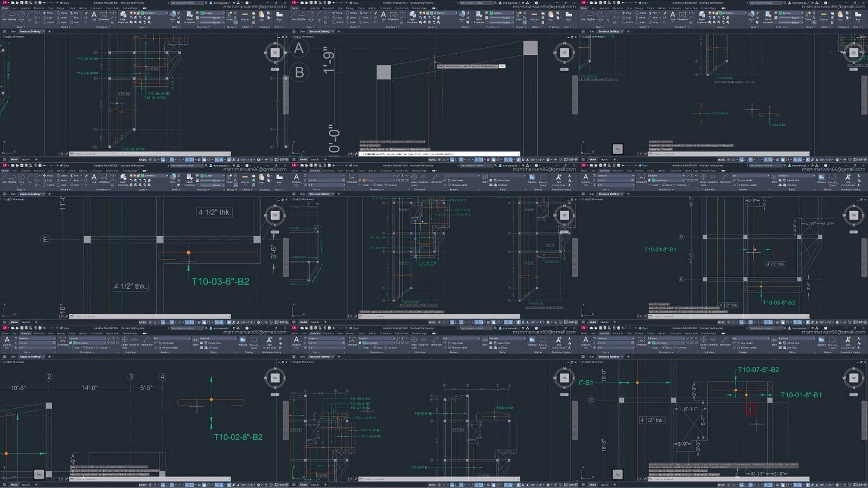The height and width of the screenshot is (488, 868).
Task: Click the Table icon in the middle-right window
Action: pos(774,178)
